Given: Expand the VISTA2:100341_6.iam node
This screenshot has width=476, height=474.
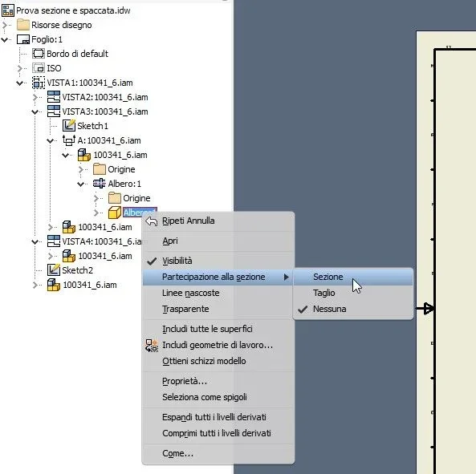Looking at the screenshot, I should [35, 97].
